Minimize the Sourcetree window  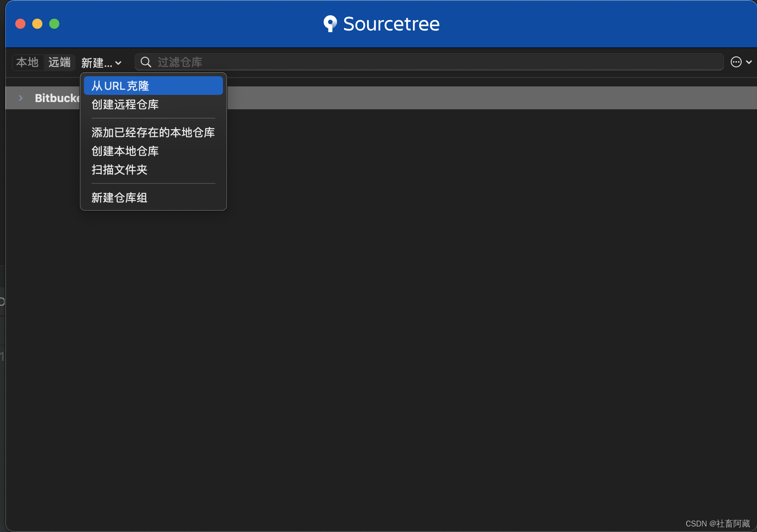coord(37,24)
